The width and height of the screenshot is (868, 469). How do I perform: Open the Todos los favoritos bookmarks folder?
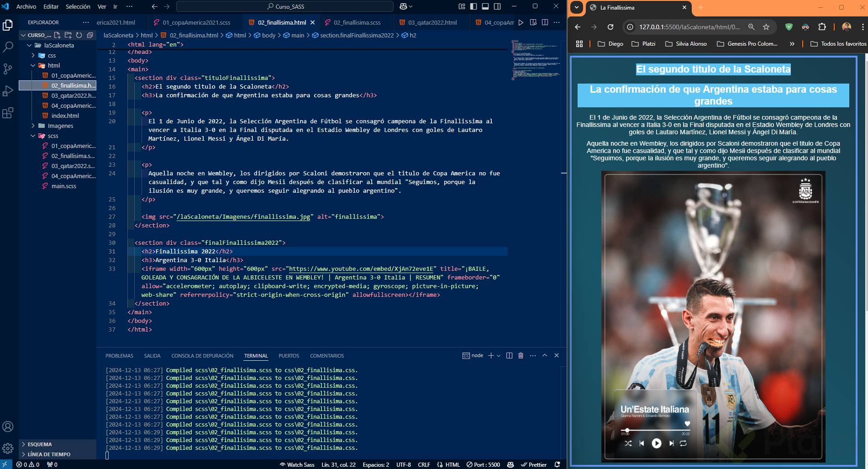[x=838, y=44]
